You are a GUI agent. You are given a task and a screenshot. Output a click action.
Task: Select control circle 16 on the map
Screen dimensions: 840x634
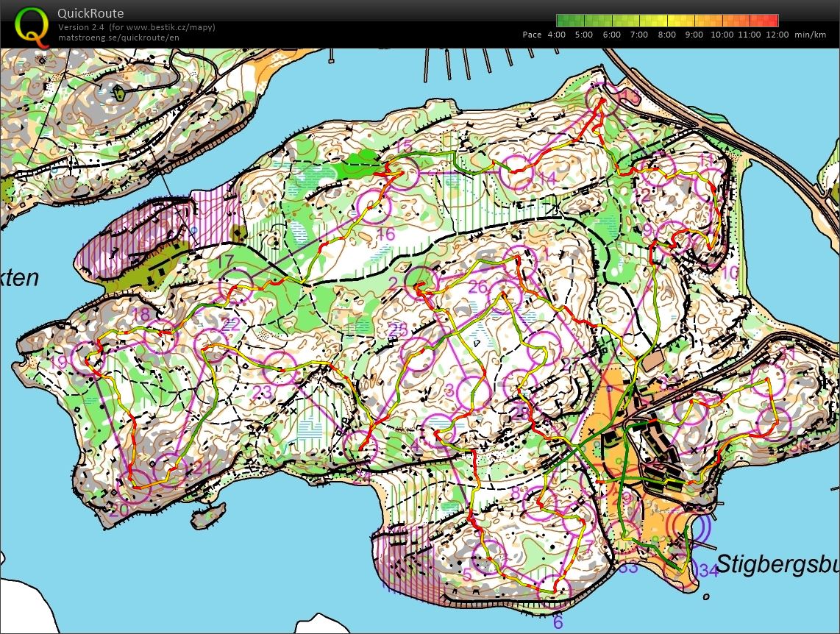(x=373, y=207)
